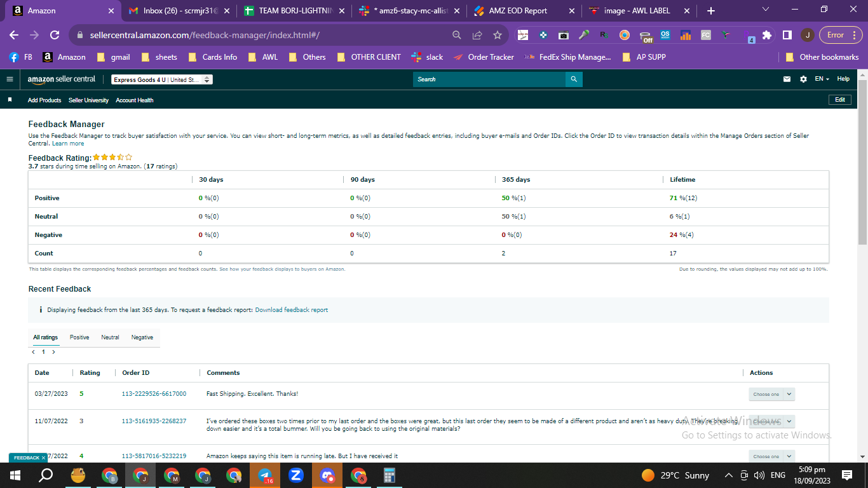Open Chrome profile avatar J

pyautogui.click(x=807, y=35)
